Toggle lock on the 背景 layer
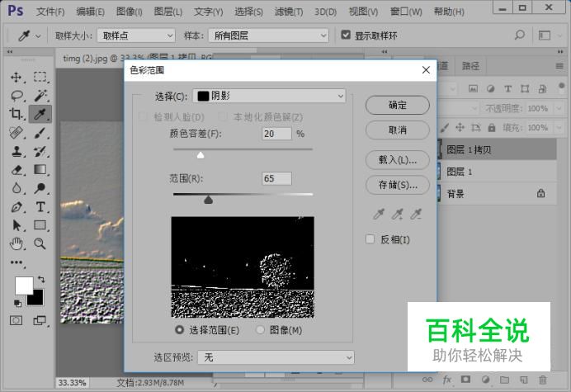This screenshot has width=571, height=392. tap(540, 193)
